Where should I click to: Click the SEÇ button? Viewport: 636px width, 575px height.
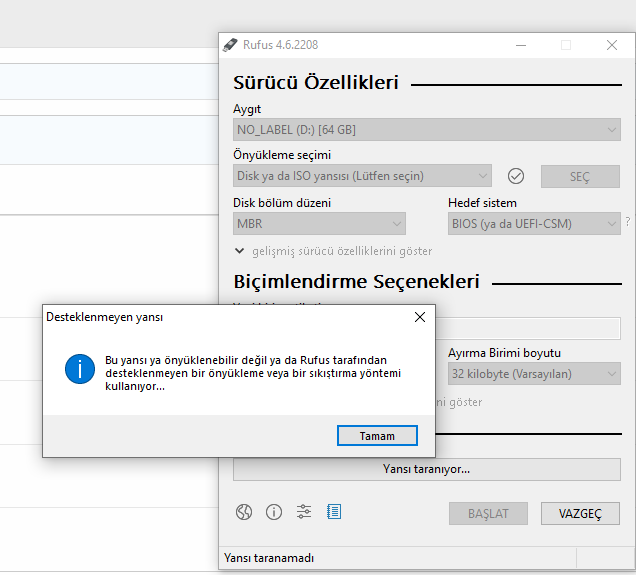580,176
